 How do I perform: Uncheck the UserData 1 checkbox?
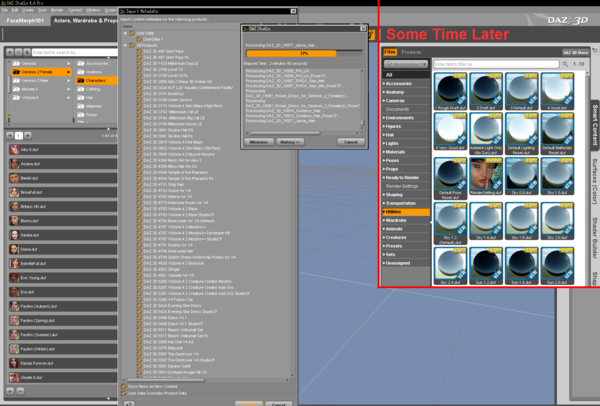click(x=139, y=39)
